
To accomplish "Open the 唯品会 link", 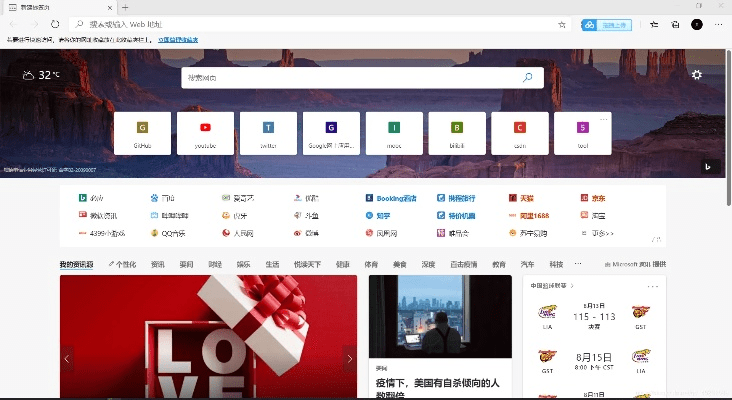I will pyautogui.click(x=453, y=233).
